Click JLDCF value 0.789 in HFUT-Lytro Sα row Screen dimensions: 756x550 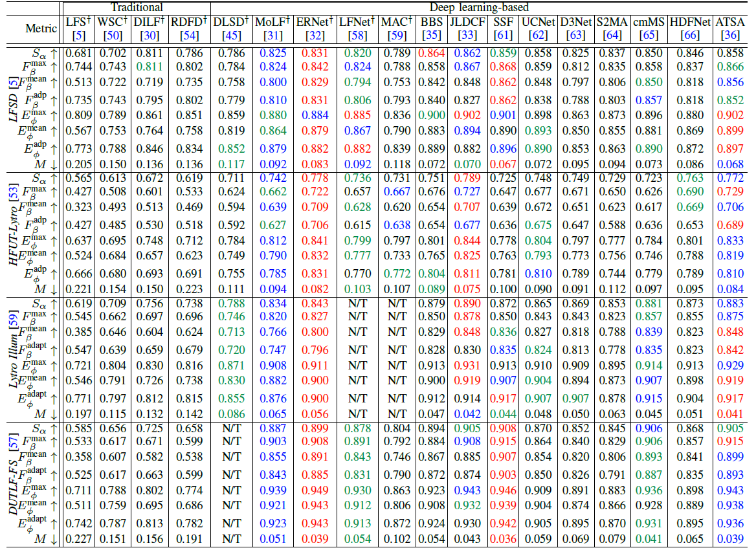pos(467,178)
